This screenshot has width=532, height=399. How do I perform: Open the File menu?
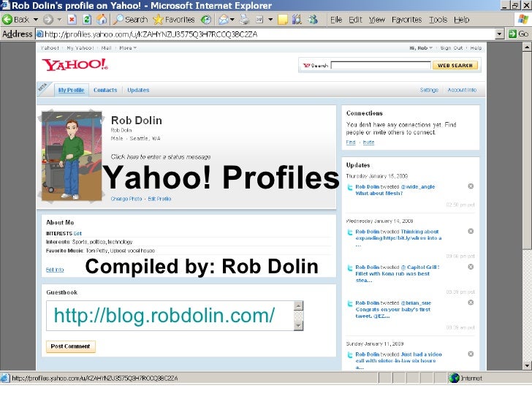pos(336,20)
